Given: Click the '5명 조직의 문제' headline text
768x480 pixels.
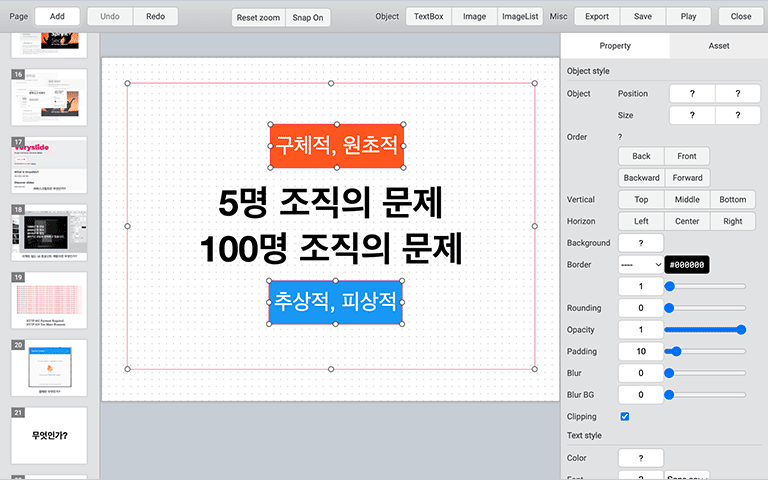Looking at the screenshot, I should [331, 203].
